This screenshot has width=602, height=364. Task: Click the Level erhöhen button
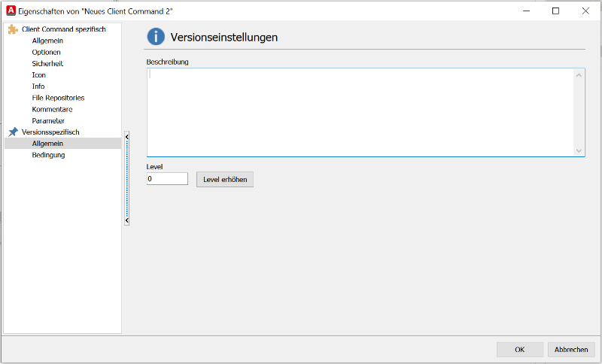[x=225, y=180]
